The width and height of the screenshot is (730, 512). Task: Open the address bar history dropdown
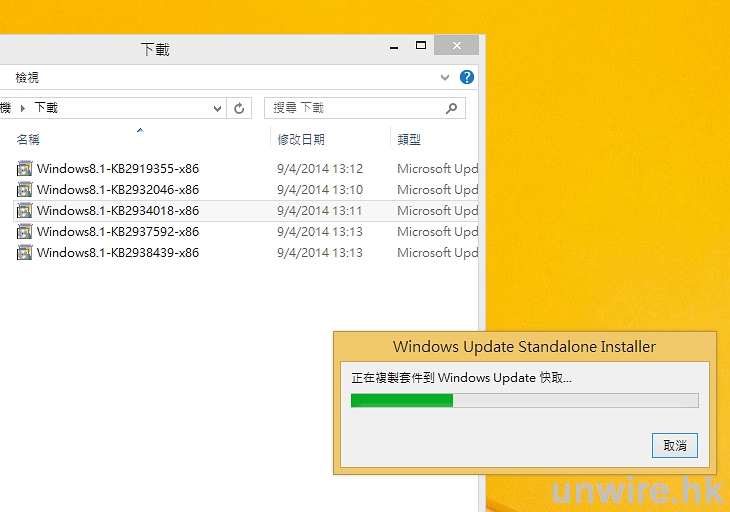[217, 108]
